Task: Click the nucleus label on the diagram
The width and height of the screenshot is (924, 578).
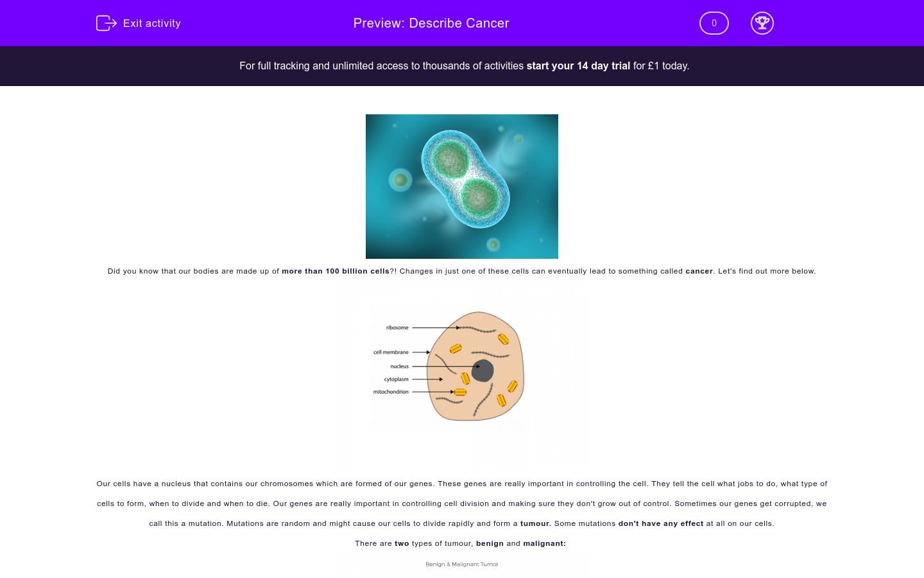Action: point(400,365)
